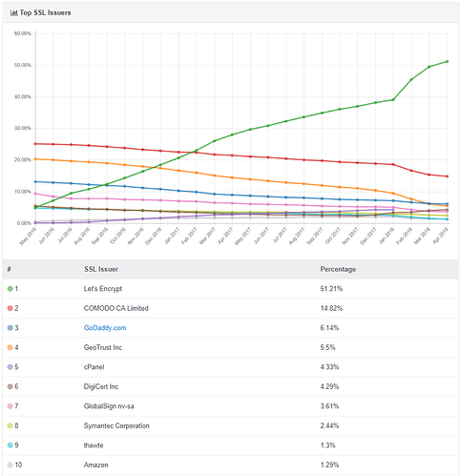Click the green swatch for Let's Encrypt
The width and height of the screenshot is (462, 476).
[10, 289]
